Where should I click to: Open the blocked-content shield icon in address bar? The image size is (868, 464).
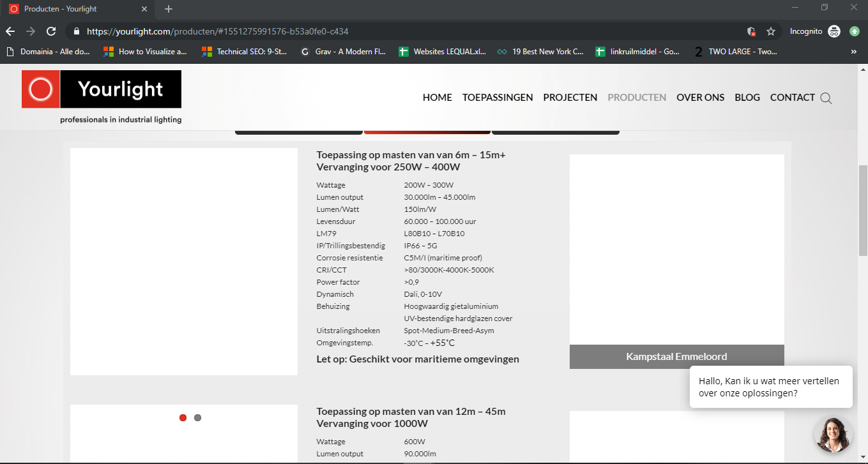pos(751,31)
